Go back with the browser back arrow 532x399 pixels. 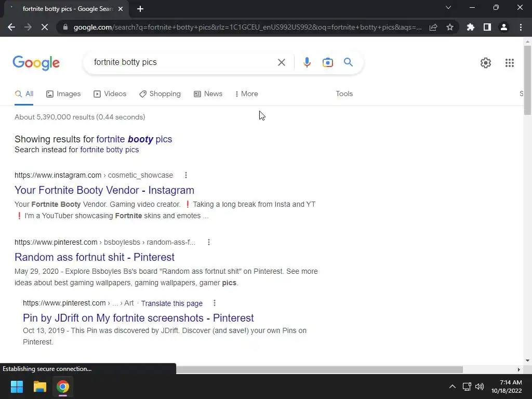tap(11, 27)
